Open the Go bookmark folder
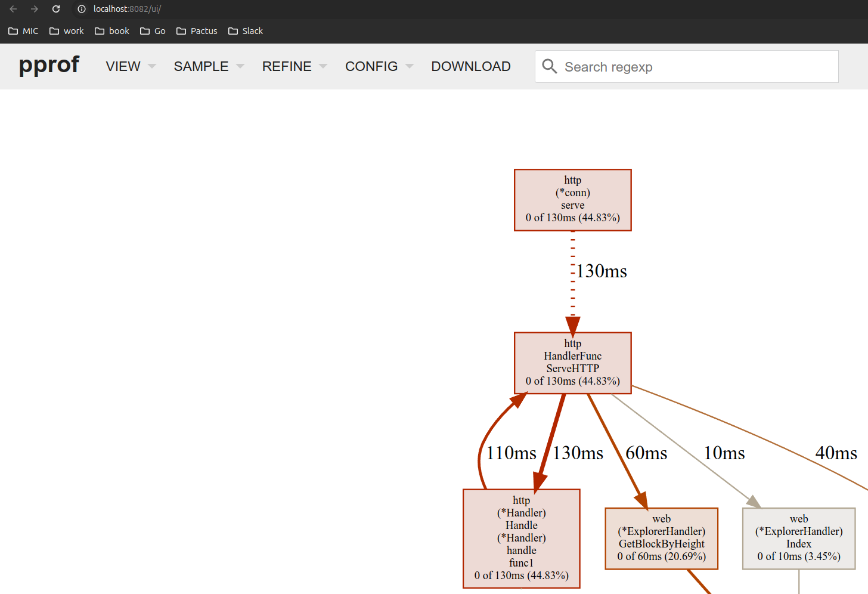 point(153,31)
